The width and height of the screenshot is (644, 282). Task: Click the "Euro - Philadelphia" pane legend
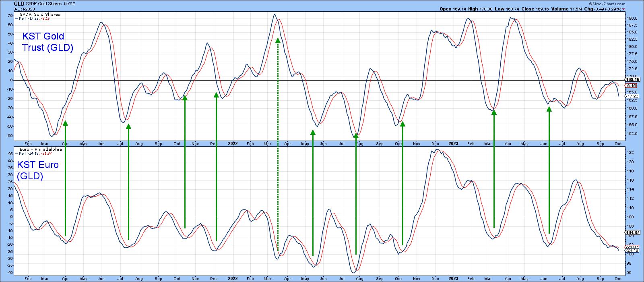41,149
